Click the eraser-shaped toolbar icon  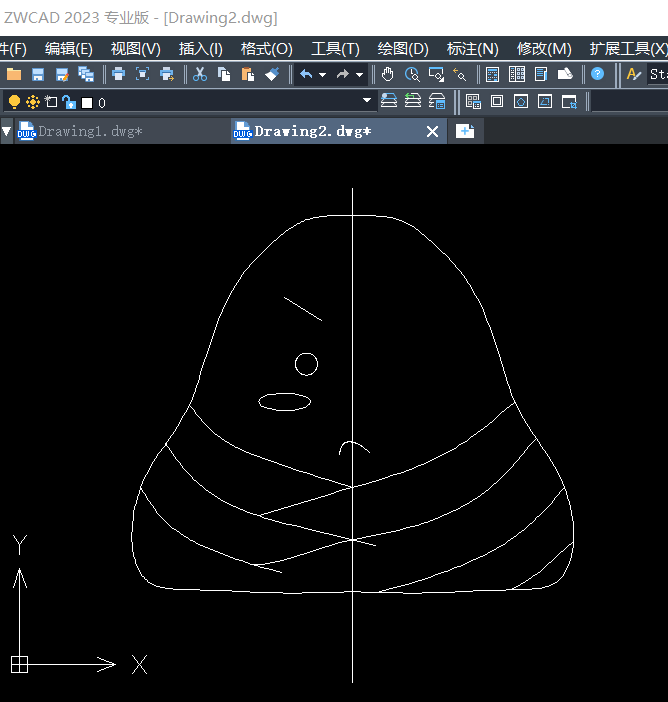point(565,74)
